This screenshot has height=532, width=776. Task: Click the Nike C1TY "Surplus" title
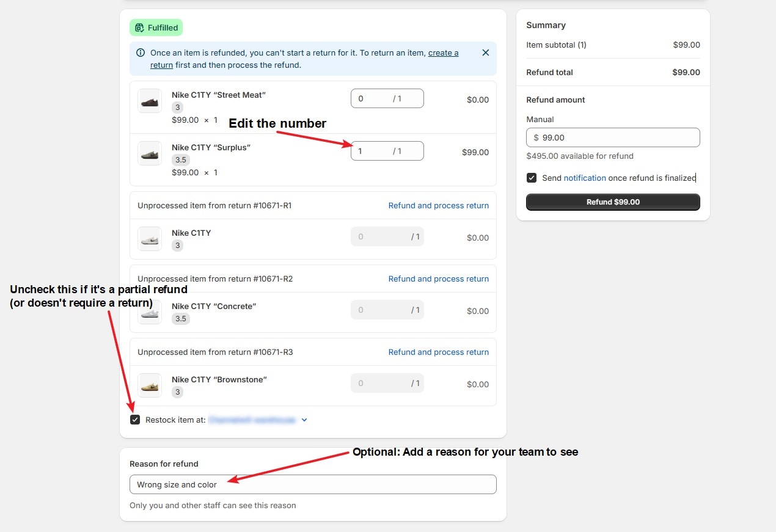(211, 147)
